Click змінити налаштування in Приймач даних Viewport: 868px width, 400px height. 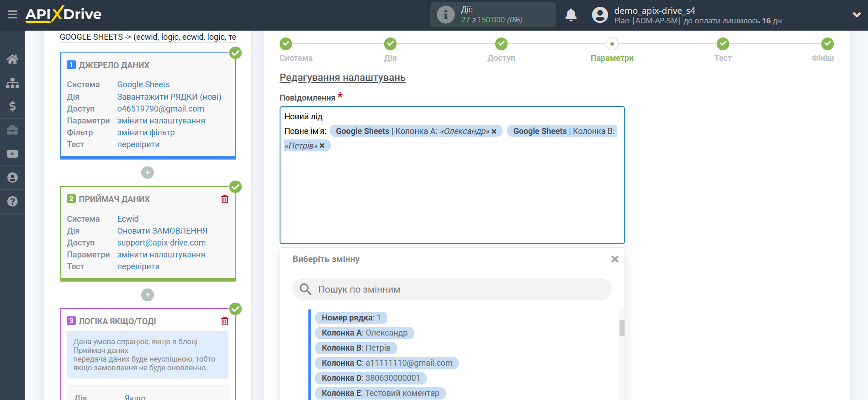161,255
